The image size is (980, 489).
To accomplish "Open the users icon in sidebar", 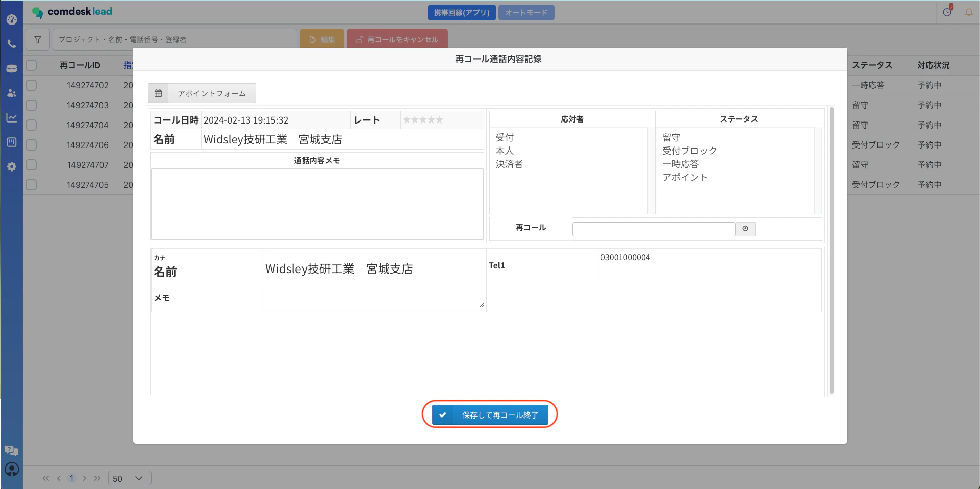I will [12, 93].
